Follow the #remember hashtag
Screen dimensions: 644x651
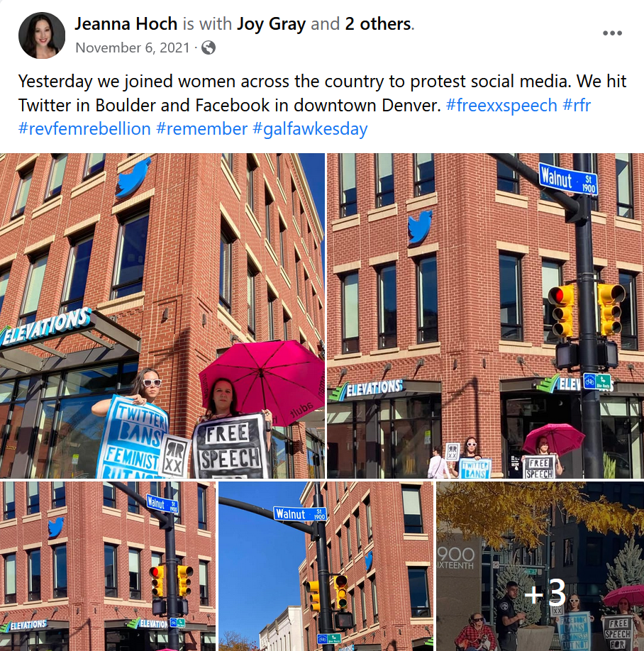202,128
